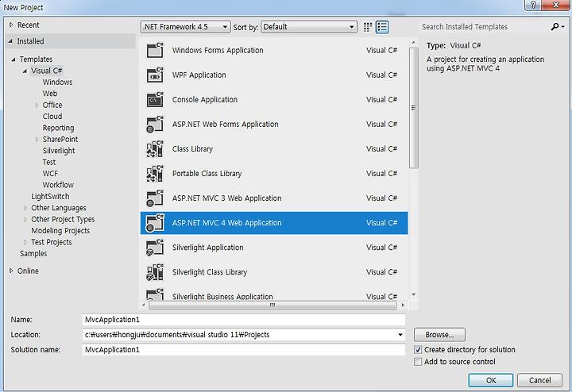Select ASP.NET Web Forms Application text
This screenshot has width=572, height=392.
pos(225,125)
